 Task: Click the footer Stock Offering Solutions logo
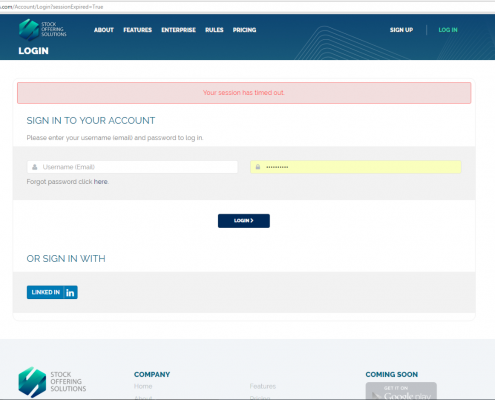[52, 382]
